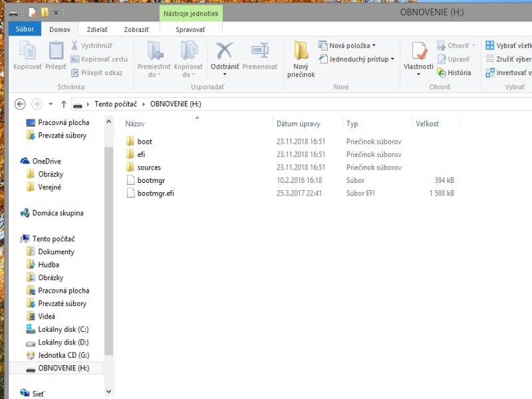This screenshot has height=399, width=532.
Task: Click the Prilepiť clipboard icon
Action: 56,51
